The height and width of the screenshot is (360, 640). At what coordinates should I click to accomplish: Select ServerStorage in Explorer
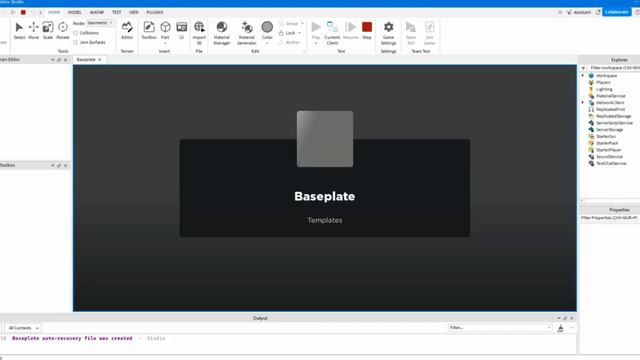(610, 129)
